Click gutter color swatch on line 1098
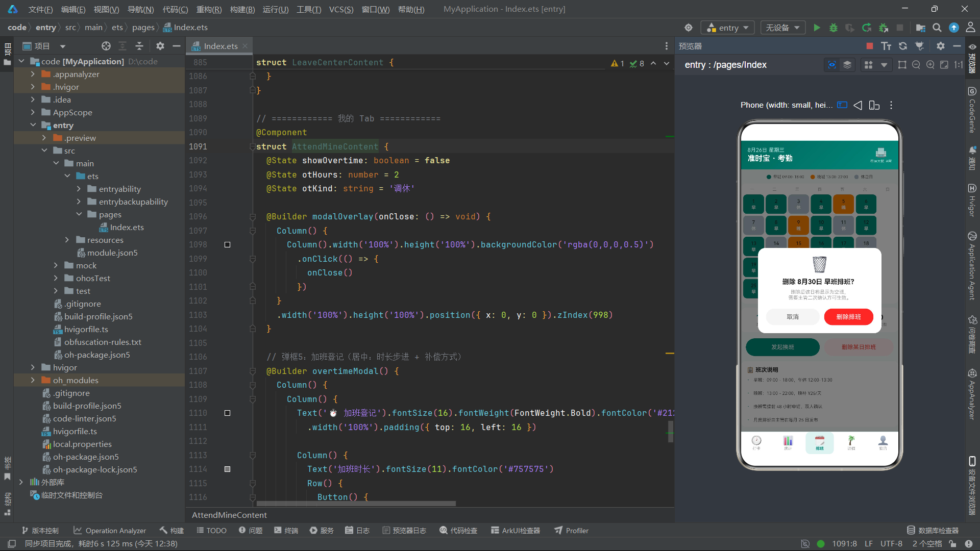980x551 pixels. pyautogui.click(x=228, y=245)
